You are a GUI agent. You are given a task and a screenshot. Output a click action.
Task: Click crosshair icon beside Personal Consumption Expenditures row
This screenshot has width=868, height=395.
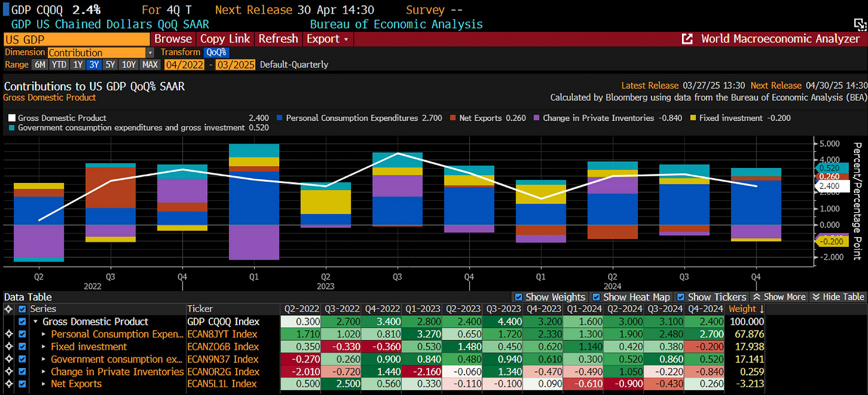click(8, 334)
